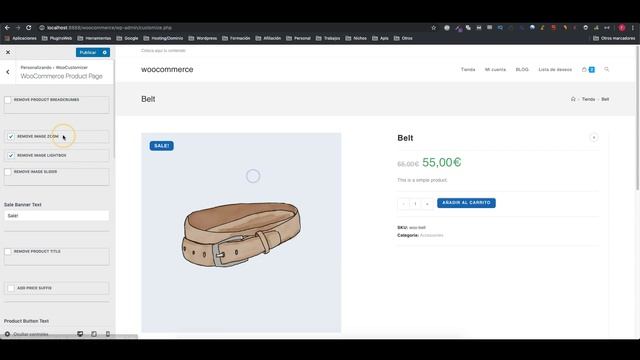Image resolution: width=640 pixels, height=360 pixels.
Task: Open Personal bookmark folder
Action: (x=298, y=38)
